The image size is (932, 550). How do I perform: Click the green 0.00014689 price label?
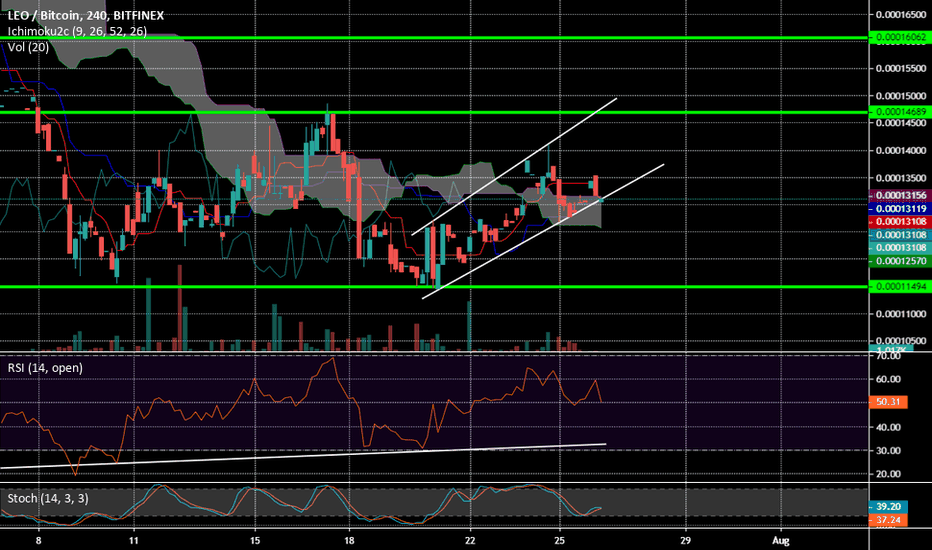click(x=900, y=112)
